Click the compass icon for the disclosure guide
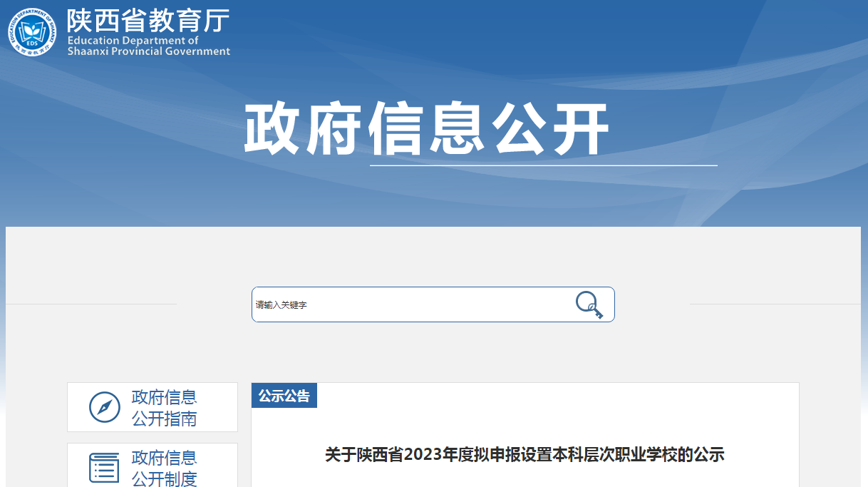This screenshot has width=868, height=487. pos(105,407)
